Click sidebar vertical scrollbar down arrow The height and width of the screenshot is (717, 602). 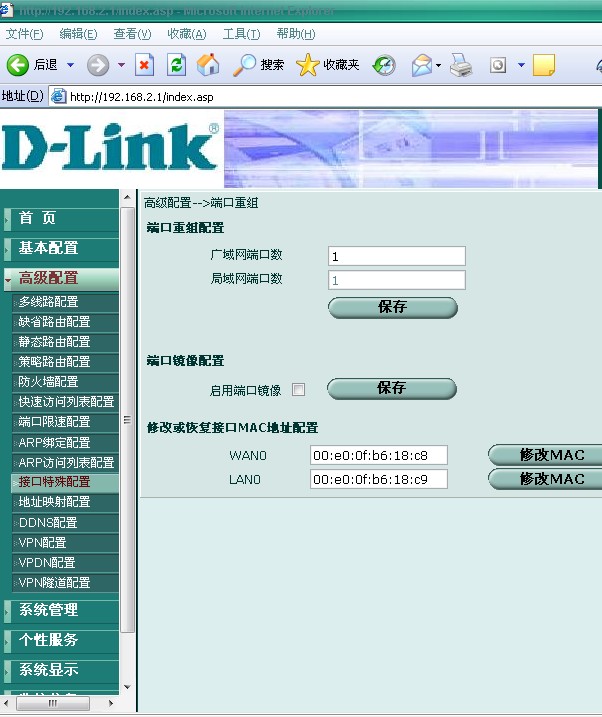(x=128, y=686)
